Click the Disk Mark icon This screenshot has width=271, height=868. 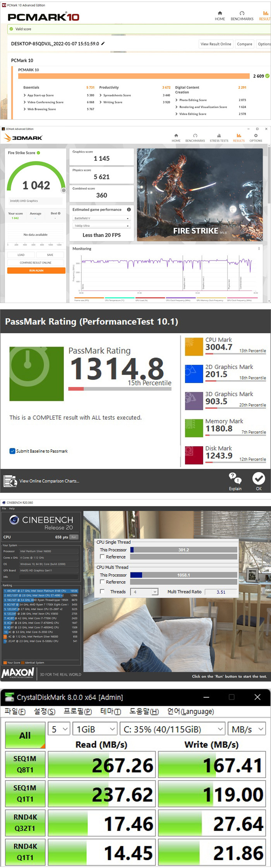pos(194,455)
